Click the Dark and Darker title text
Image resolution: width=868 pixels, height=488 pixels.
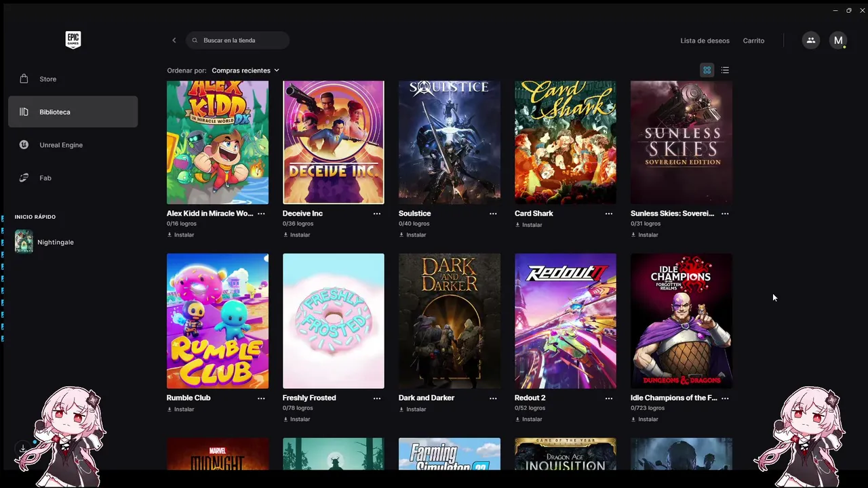(x=427, y=398)
